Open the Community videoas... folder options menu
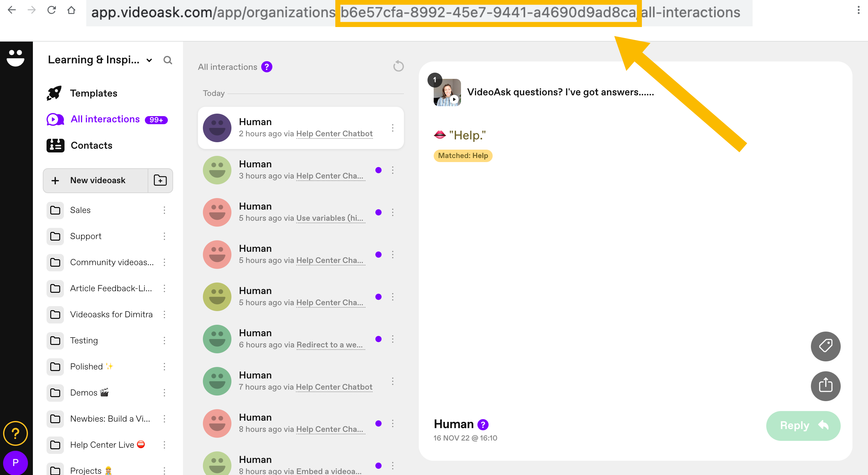Screen dimensions: 868x475 coord(164,262)
